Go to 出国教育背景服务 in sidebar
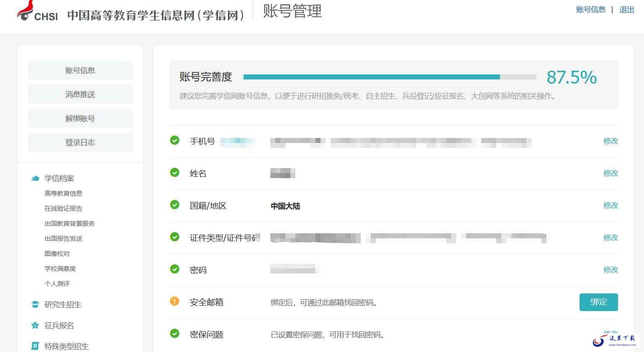 point(69,224)
